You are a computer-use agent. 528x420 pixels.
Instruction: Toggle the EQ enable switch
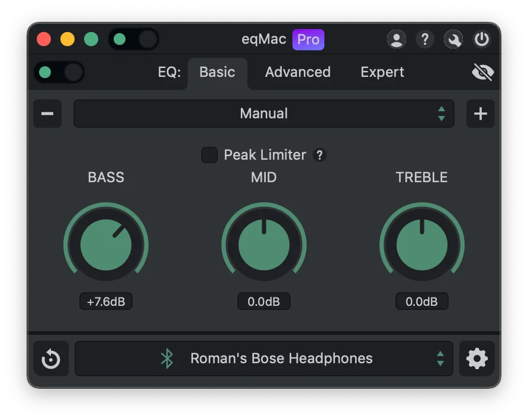[x=59, y=72]
